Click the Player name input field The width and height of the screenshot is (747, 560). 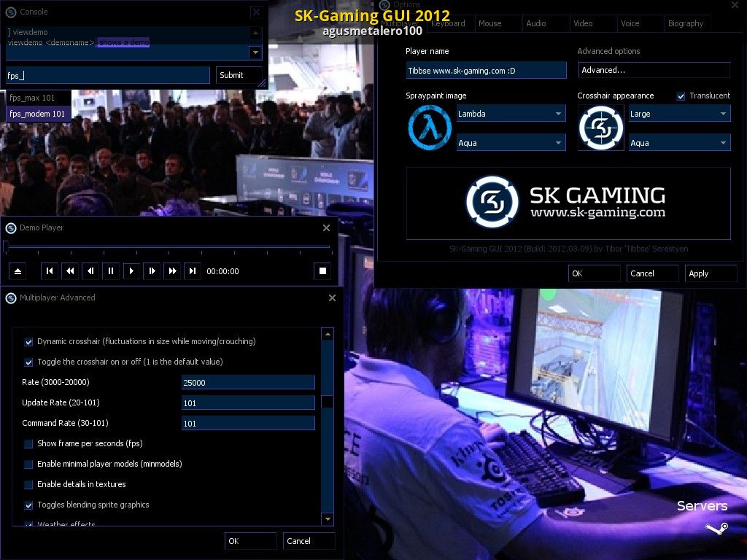click(x=486, y=70)
